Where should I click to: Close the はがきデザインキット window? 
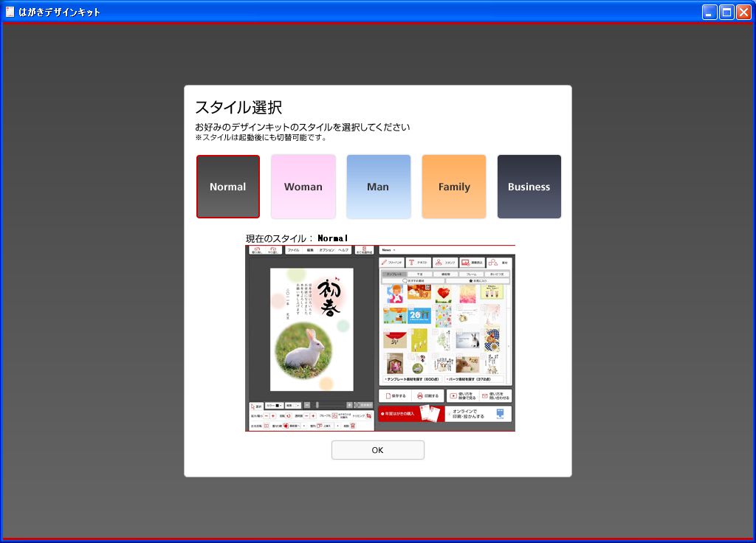743,12
